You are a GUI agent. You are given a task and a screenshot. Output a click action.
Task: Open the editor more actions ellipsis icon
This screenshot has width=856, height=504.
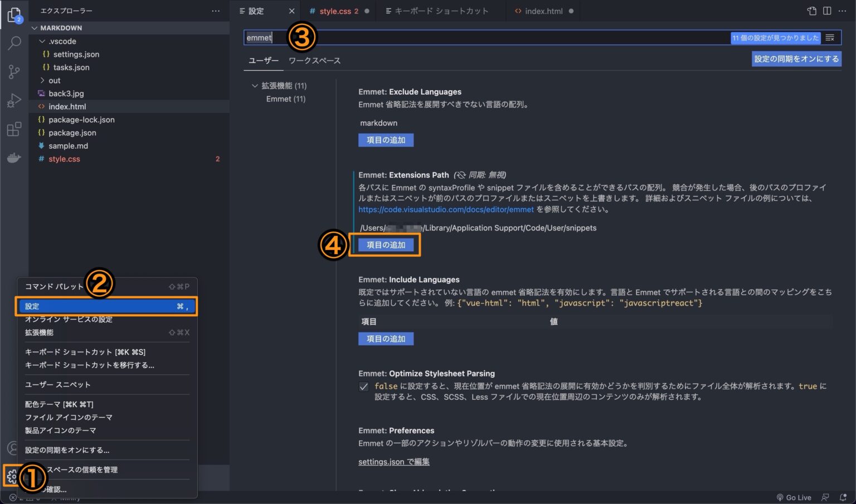pos(843,10)
